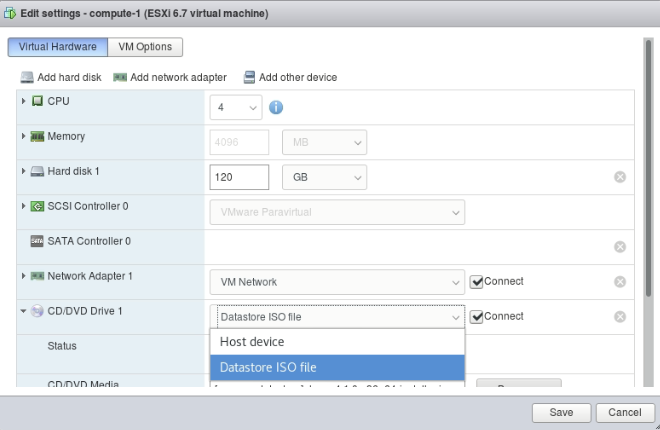Expand the Memory settings row
The image size is (660, 430).
[23, 136]
